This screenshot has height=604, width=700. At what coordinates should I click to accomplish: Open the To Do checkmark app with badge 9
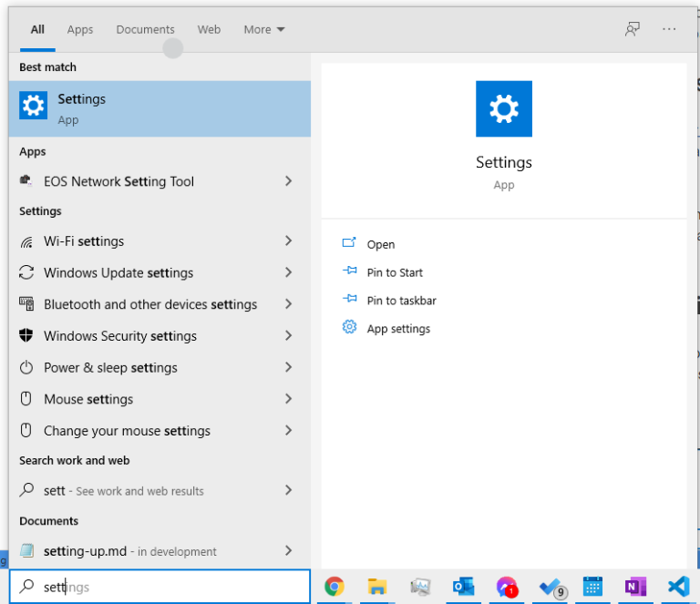click(x=551, y=588)
